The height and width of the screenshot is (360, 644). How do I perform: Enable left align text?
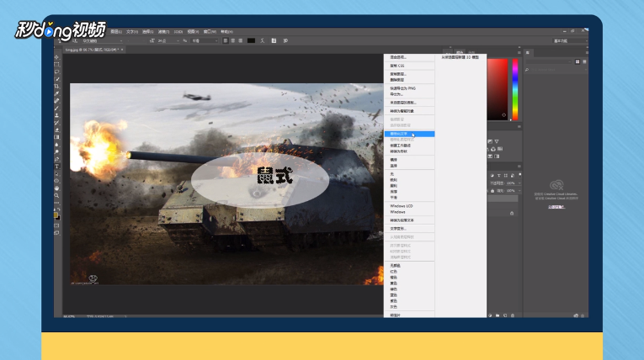[225, 40]
